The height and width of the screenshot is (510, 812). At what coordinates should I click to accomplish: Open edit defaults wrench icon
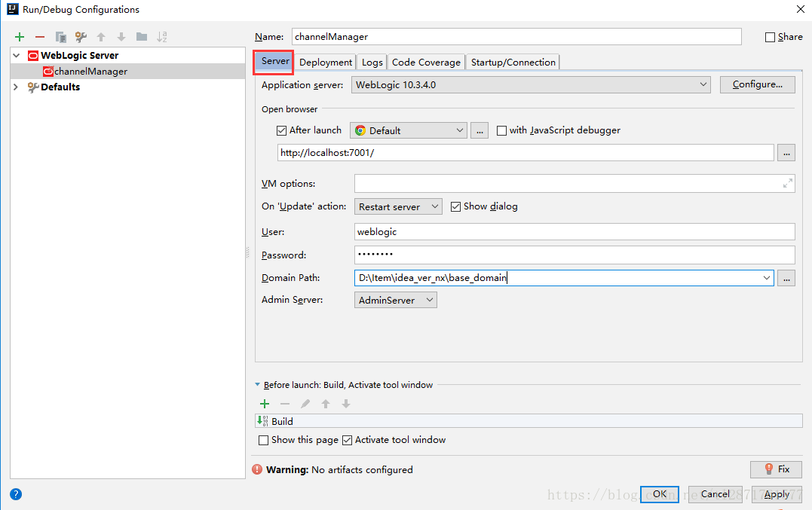81,37
